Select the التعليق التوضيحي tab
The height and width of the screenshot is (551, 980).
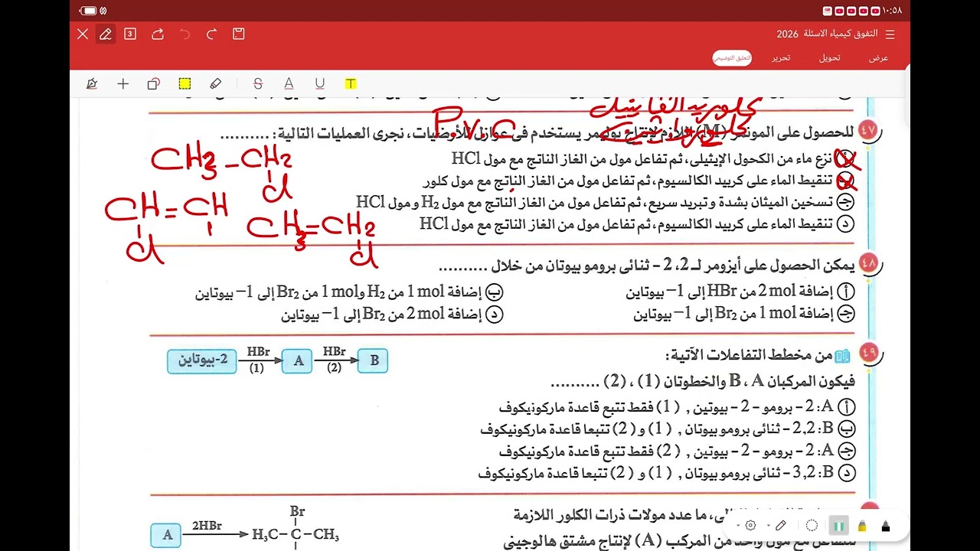pos(732,58)
